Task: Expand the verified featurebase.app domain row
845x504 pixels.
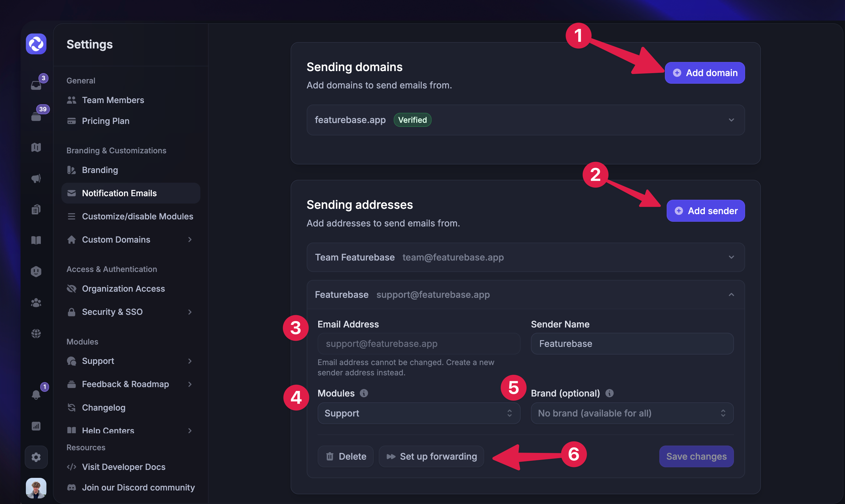Action: (732, 120)
